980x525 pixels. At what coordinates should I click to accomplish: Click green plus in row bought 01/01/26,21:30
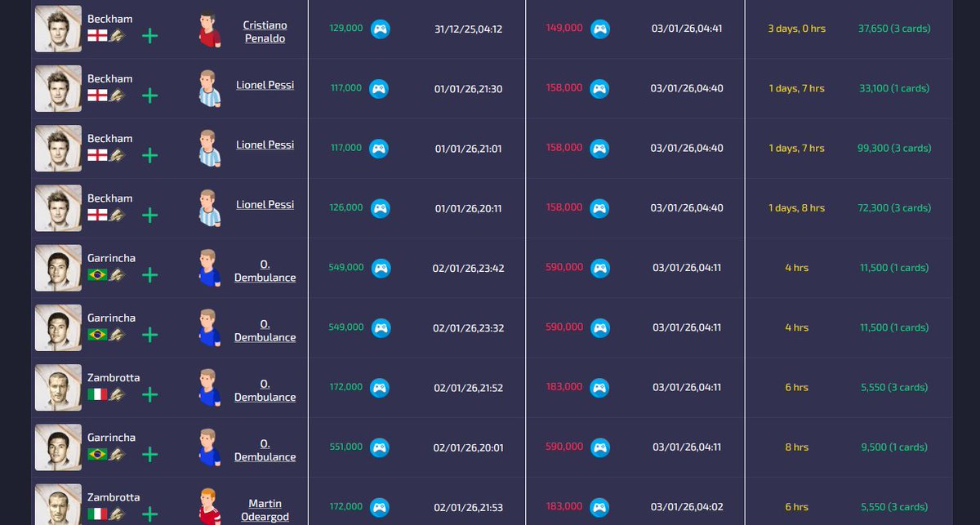tap(150, 96)
